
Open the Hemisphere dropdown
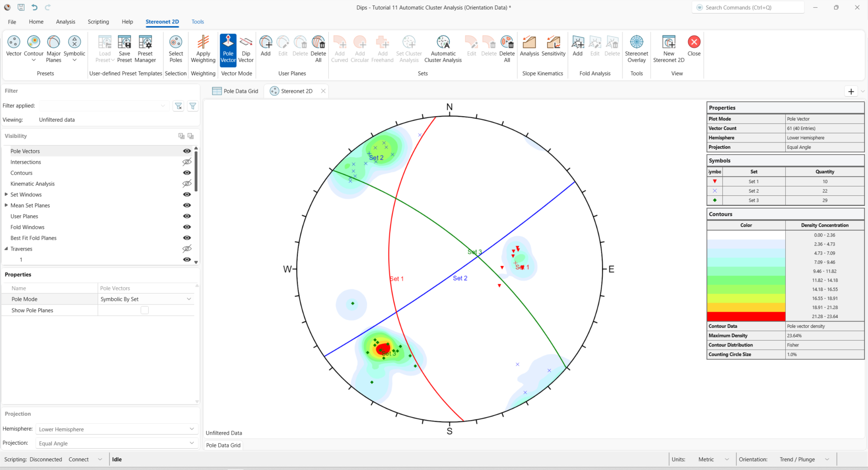point(117,429)
